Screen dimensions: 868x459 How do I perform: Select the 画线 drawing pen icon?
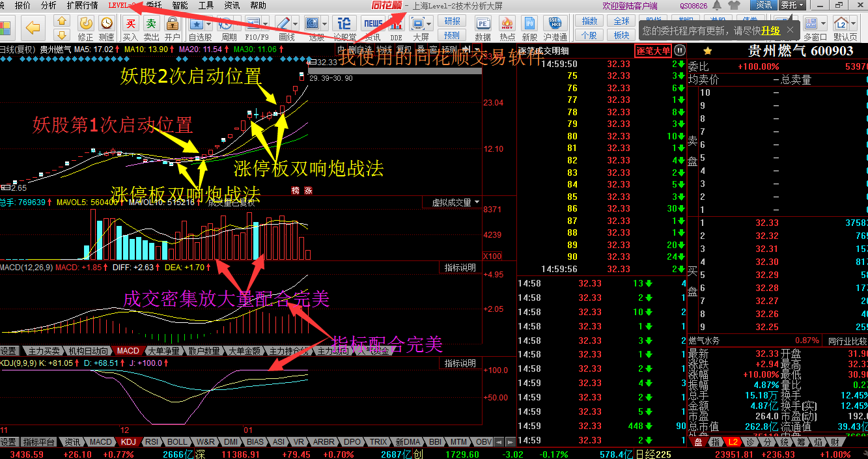tap(285, 24)
